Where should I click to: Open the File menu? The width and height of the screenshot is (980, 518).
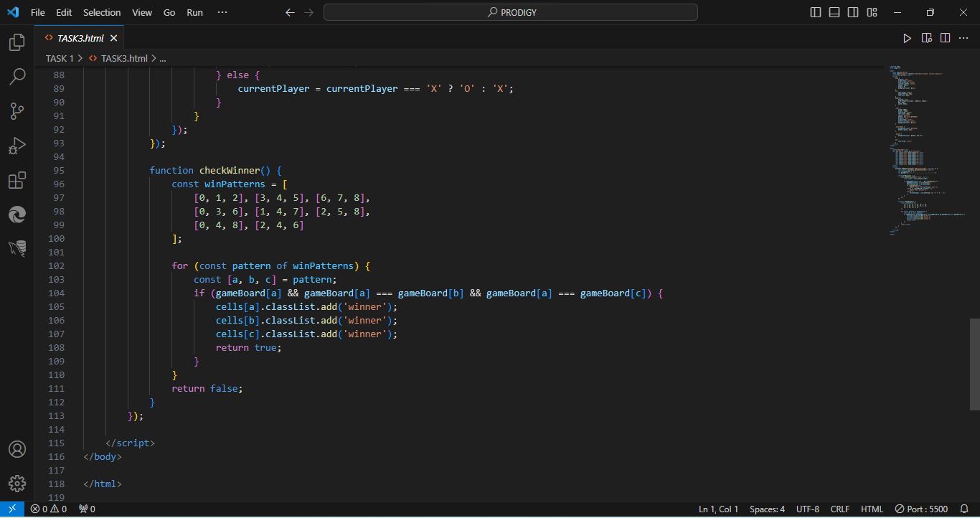coord(38,12)
